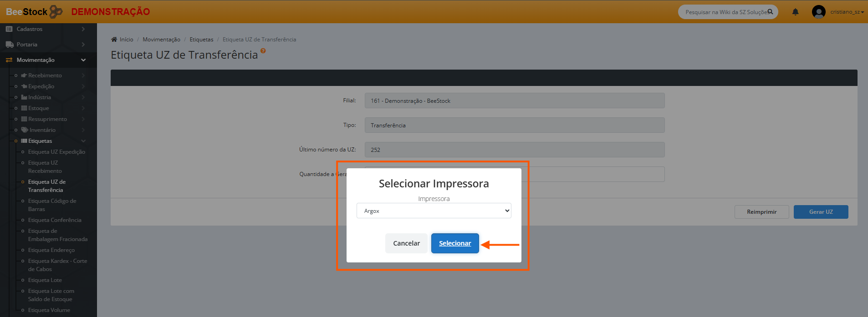Click the Cadastros list icon in sidebar

[9, 29]
